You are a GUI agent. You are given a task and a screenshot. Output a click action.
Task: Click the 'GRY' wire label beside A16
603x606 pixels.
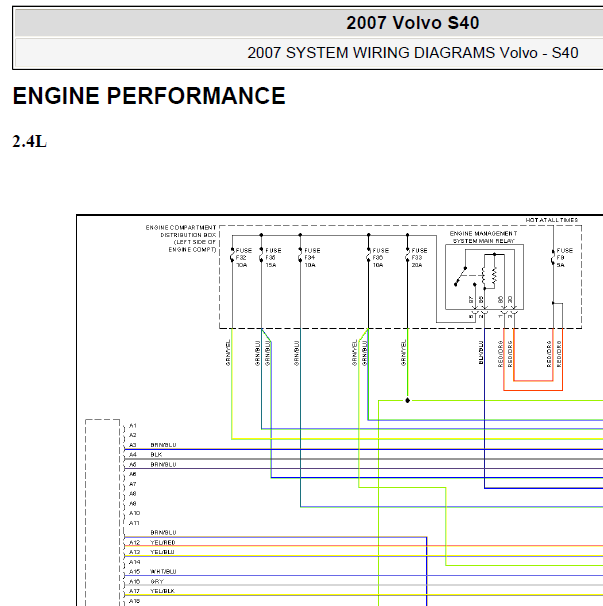pyautogui.click(x=157, y=581)
